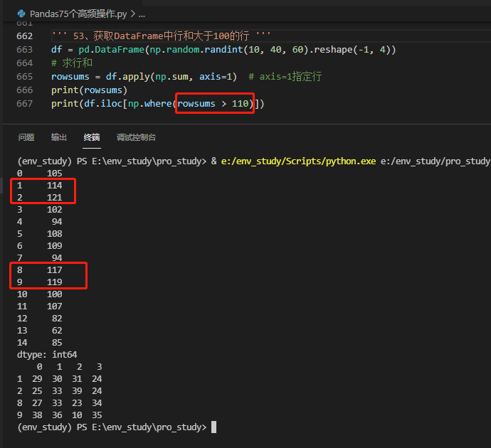Open the 调试控制台 panel tab

pos(136,137)
